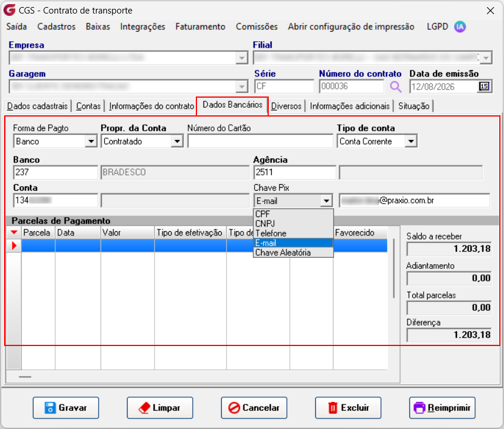
Task: Expand the Empresa dropdown
Action: tap(241, 58)
